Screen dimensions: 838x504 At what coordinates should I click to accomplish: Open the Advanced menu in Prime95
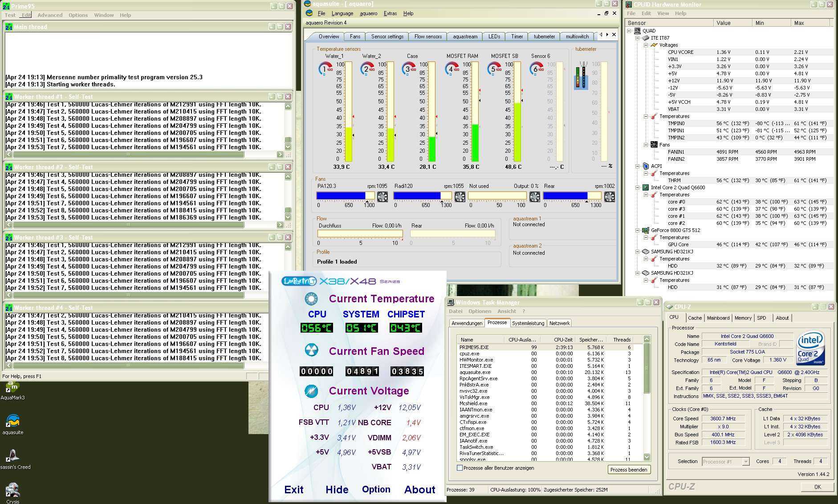50,15
